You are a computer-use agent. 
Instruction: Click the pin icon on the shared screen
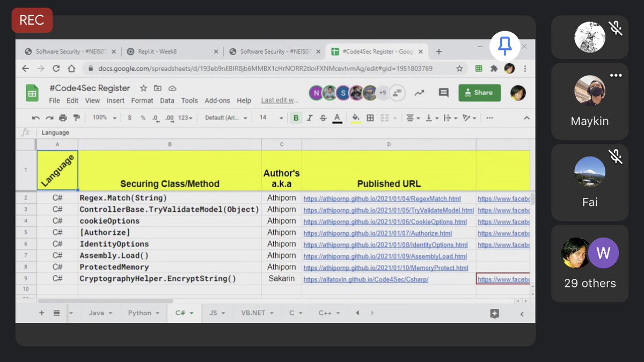(x=504, y=46)
